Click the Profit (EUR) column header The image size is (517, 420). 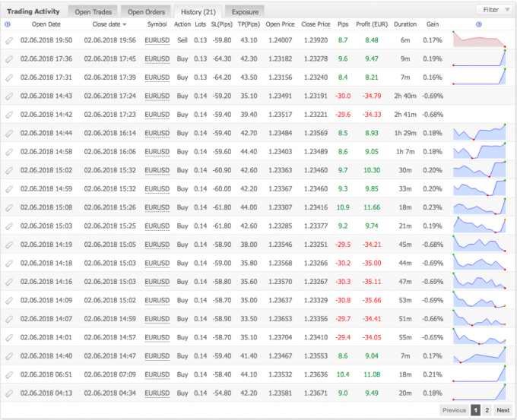(372, 24)
